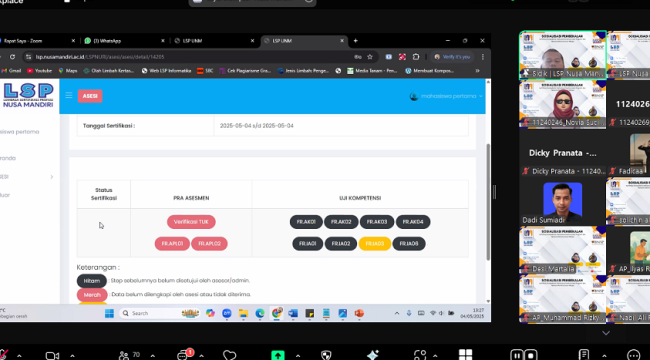Click the Zoom video camera icon

(52, 356)
